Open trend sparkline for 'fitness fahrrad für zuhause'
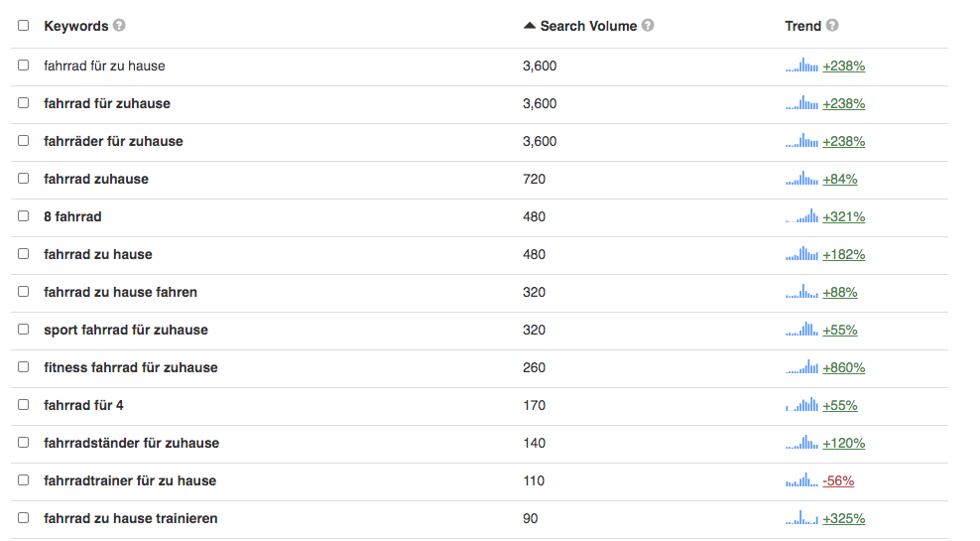This screenshot has height=541, width=980. pos(801,366)
